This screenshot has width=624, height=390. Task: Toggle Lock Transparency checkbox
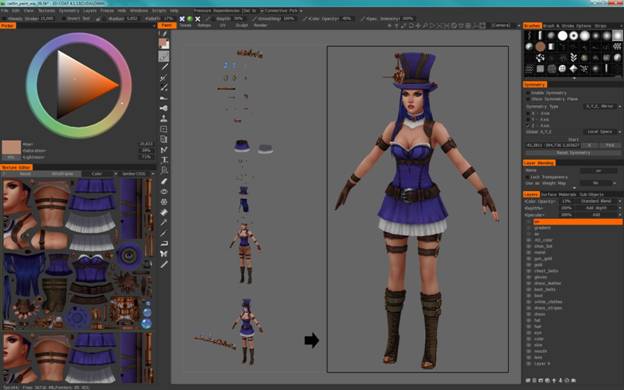pyautogui.click(x=528, y=177)
